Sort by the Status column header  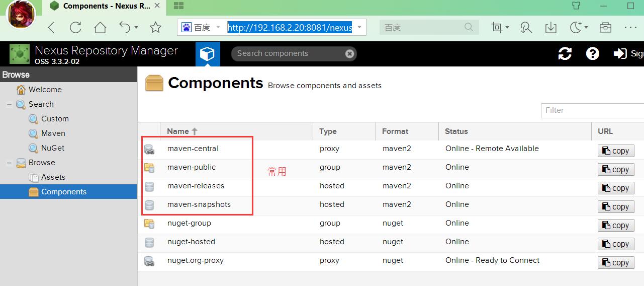point(515,131)
